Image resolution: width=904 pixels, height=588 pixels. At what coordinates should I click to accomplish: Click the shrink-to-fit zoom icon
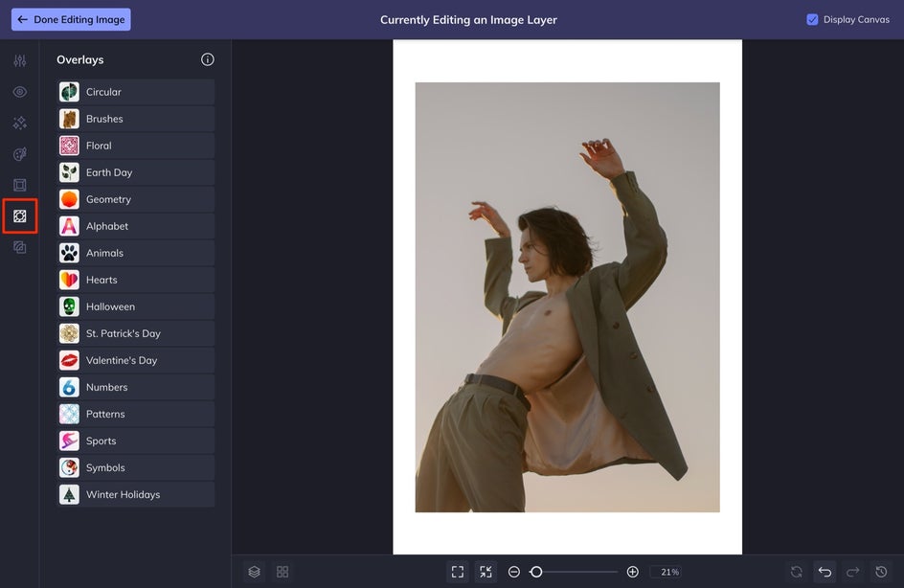[x=486, y=572]
